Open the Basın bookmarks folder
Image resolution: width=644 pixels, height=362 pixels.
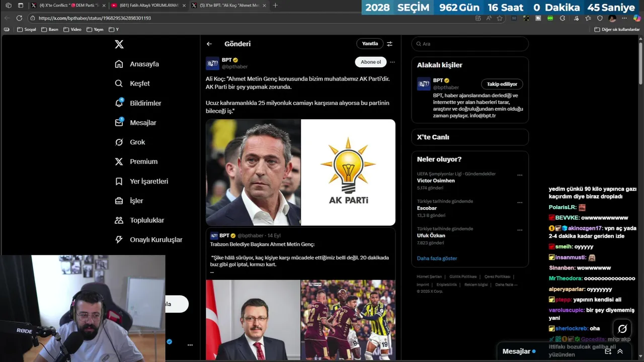click(x=50, y=29)
